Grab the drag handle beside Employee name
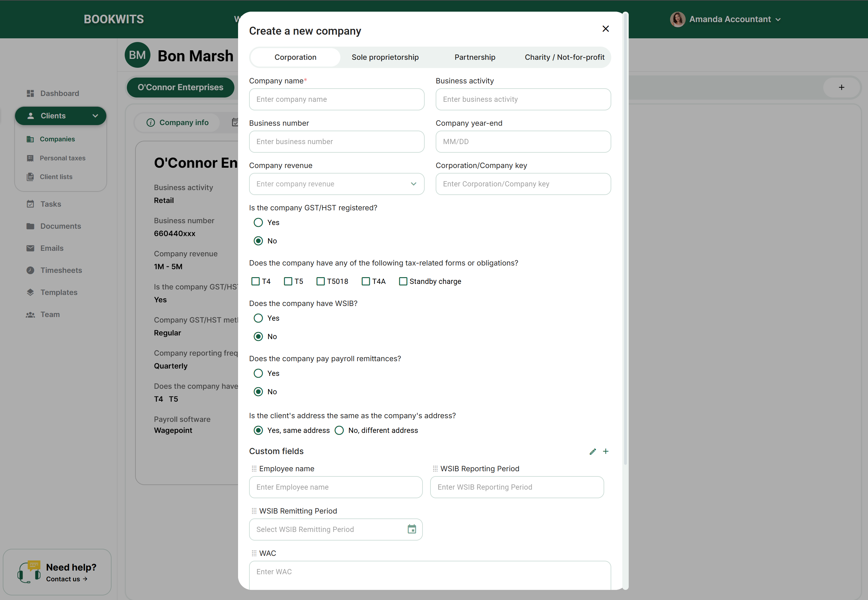The width and height of the screenshot is (868, 600). coord(254,469)
